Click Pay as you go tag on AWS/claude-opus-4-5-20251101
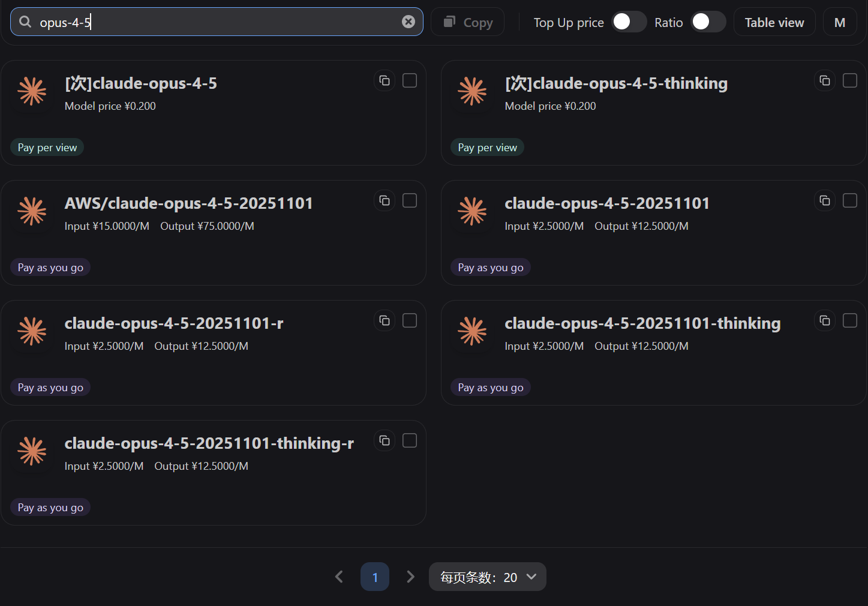The height and width of the screenshot is (606, 868). click(x=50, y=268)
